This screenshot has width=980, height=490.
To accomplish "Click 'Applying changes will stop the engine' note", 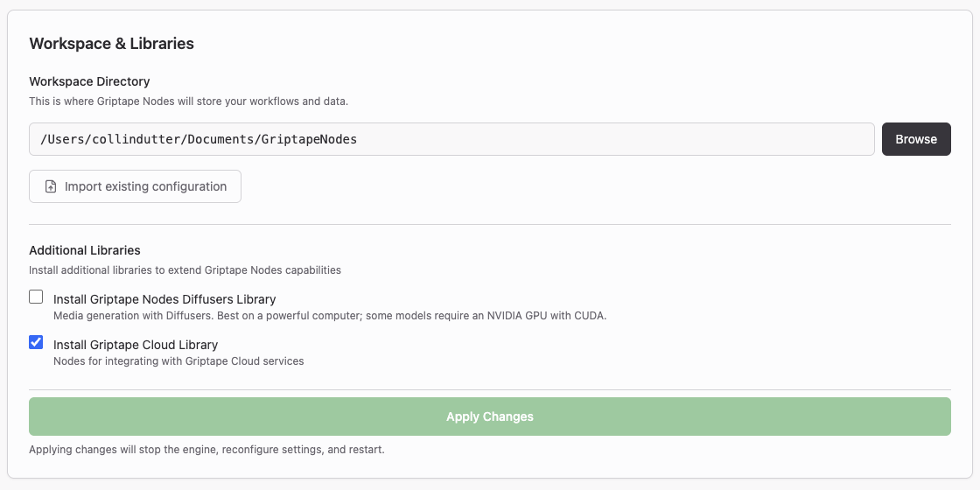I will click(206, 450).
